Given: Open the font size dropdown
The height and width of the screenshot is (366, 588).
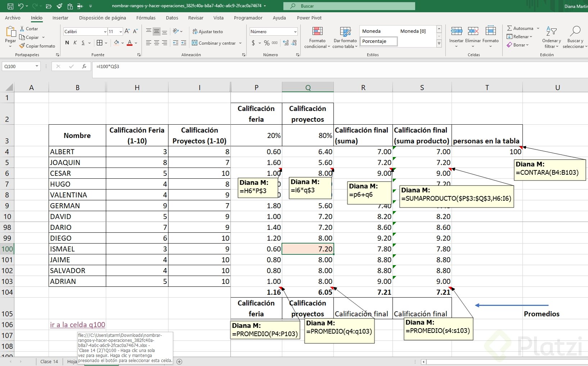Looking at the screenshot, I should click(x=121, y=32).
